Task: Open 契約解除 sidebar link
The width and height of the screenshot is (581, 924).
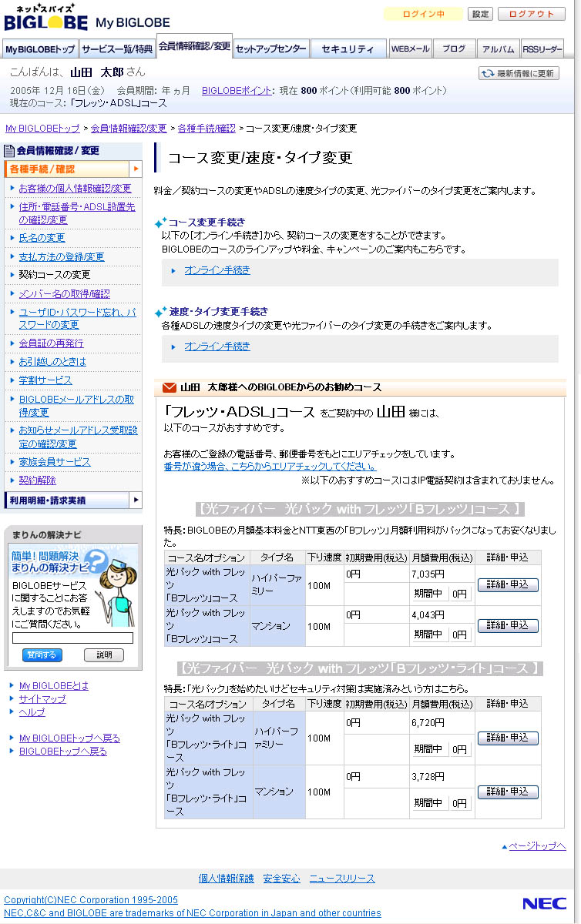Action: coord(37,480)
